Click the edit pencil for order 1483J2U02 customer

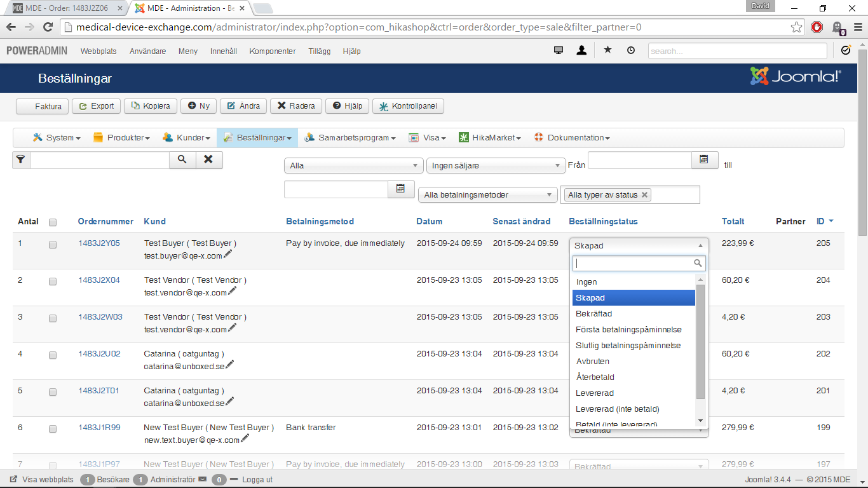tap(229, 365)
